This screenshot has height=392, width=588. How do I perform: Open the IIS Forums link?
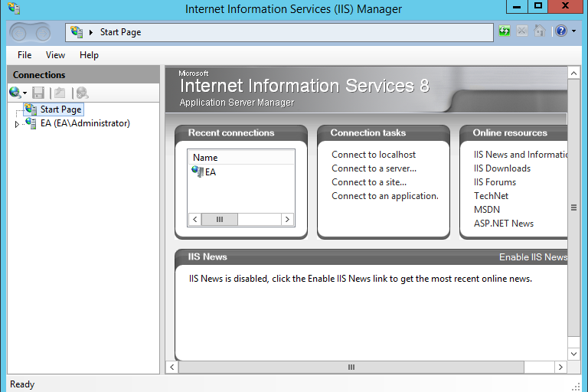point(495,182)
